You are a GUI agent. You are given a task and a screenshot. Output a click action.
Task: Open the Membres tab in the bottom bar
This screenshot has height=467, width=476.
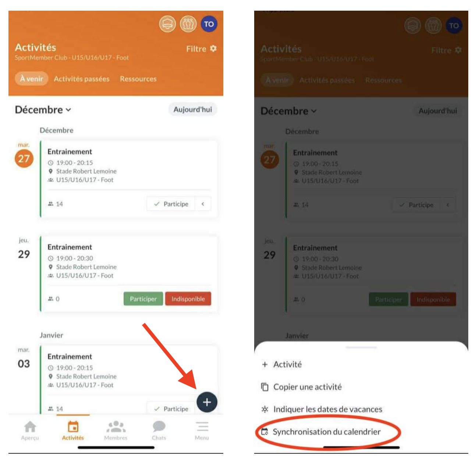(116, 431)
